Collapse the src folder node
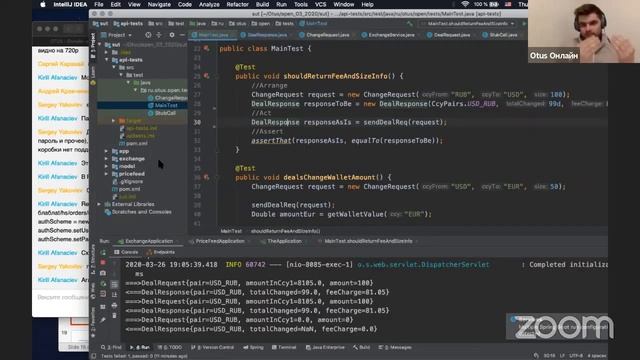640x360 pixels. coord(114,67)
